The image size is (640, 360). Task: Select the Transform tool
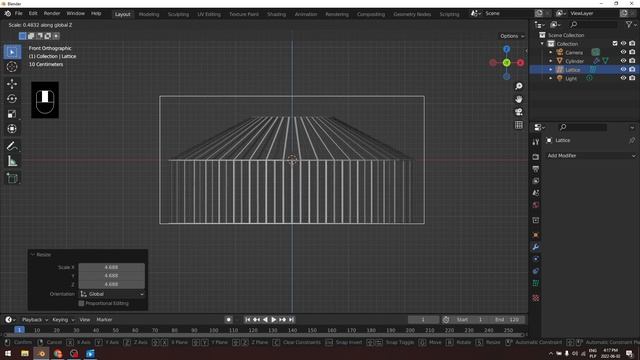(x=12, y=129)
